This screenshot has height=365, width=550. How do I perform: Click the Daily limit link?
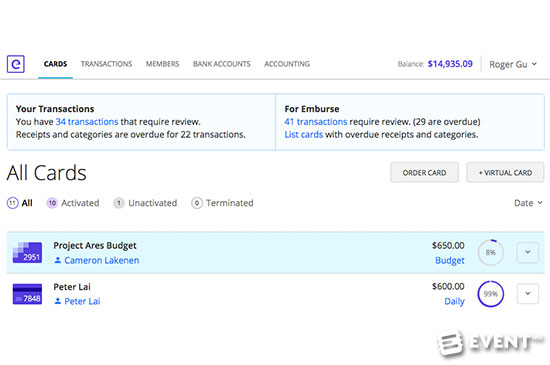tap(454, 302)
